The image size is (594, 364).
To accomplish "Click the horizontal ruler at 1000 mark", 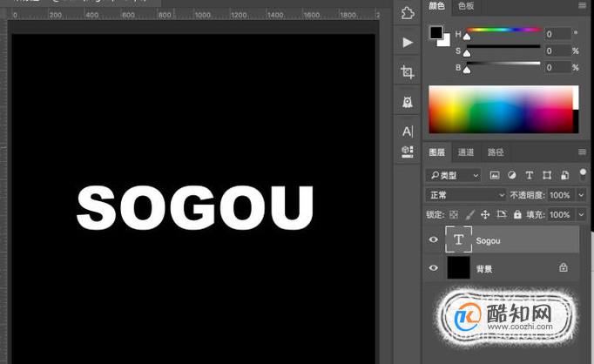I will coord(203,15).
